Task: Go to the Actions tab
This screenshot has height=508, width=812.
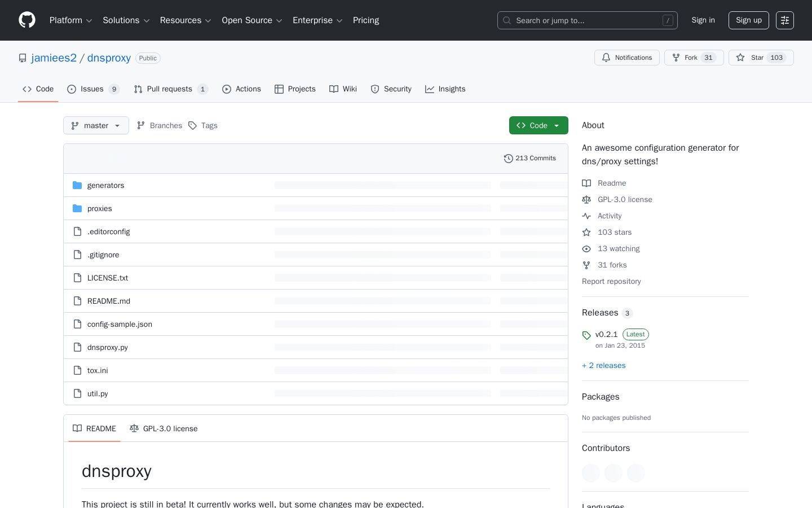Action: click(x=241, y=89)
